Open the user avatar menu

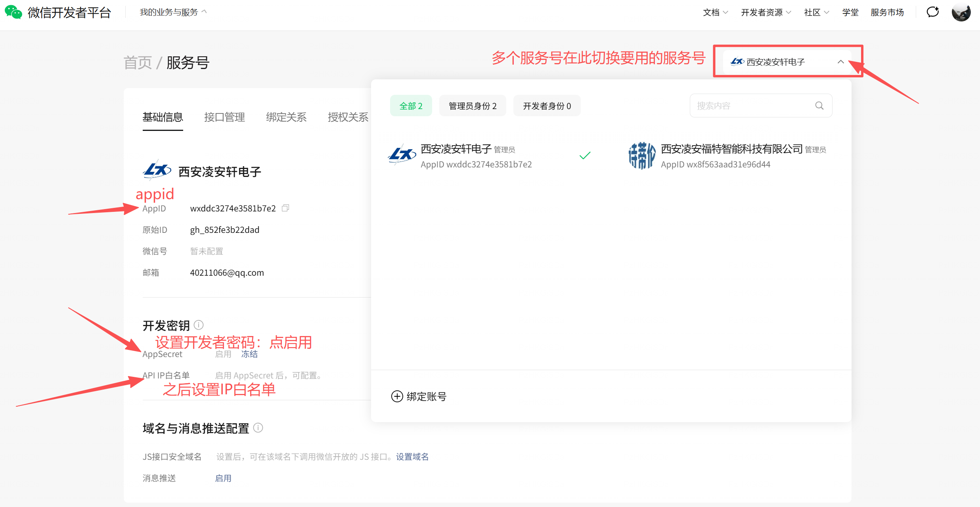[961, 12]
